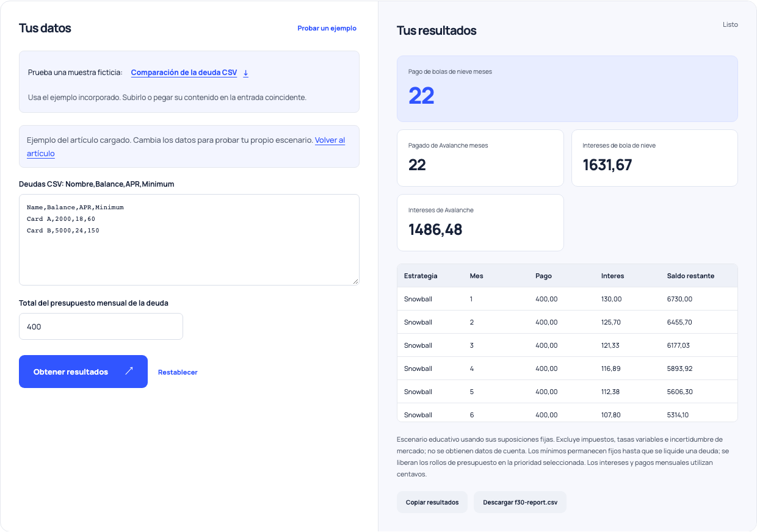
Task: Click the Tus datos heading
Action: coord(45,28)
